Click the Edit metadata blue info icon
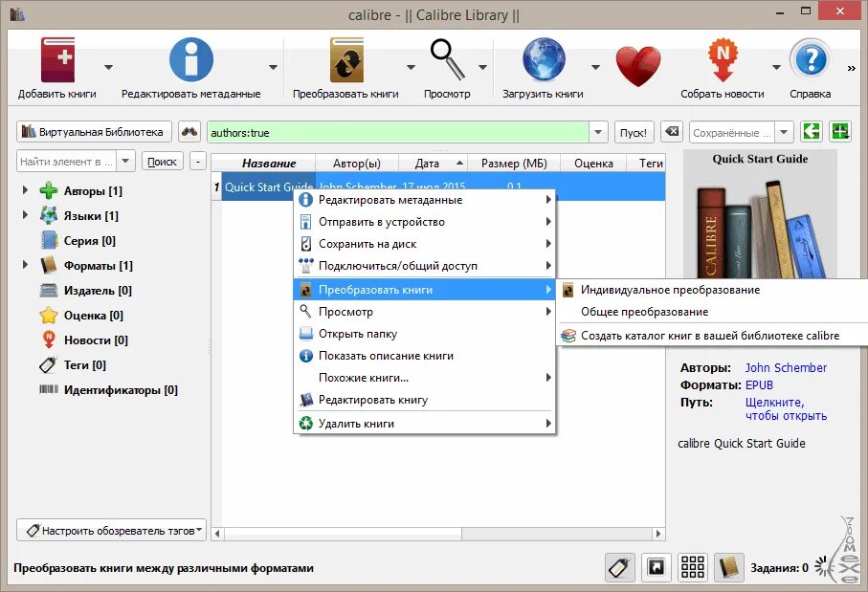Image resolution: width=868 pixels, height=592 pixels. click(191, 59)
